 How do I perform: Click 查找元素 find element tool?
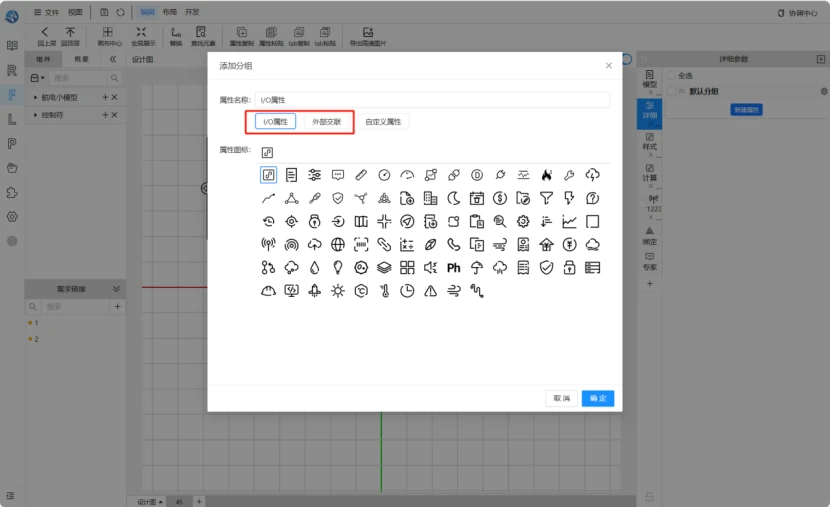(202, 36)
